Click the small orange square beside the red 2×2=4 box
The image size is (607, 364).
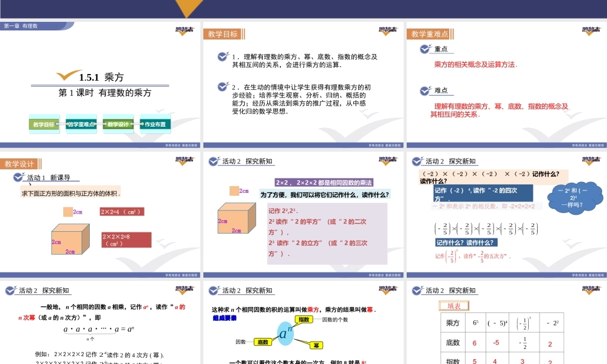point(68,212)
